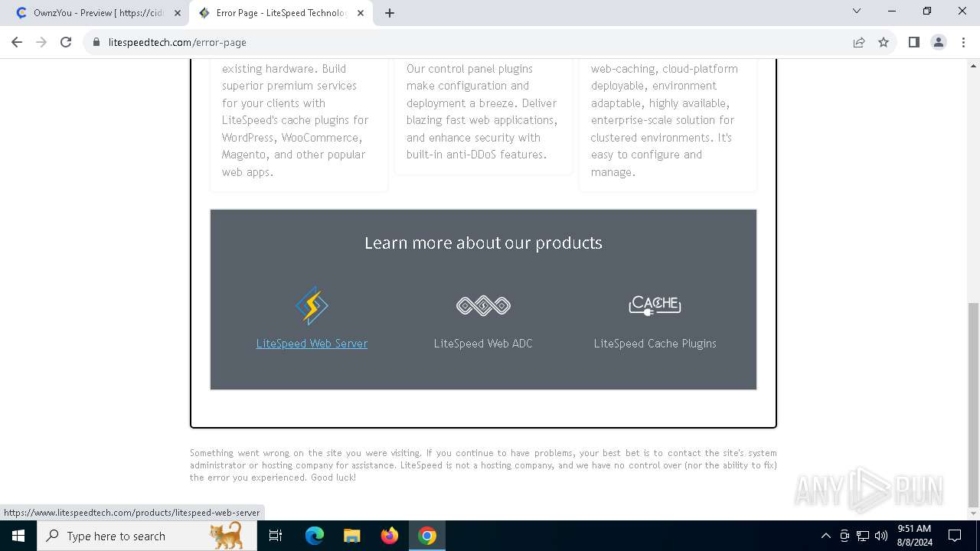This screenshot has width=980, height=551.
Task: Open the Chrome three-dot menu
Action: click(x=963, y=42)
